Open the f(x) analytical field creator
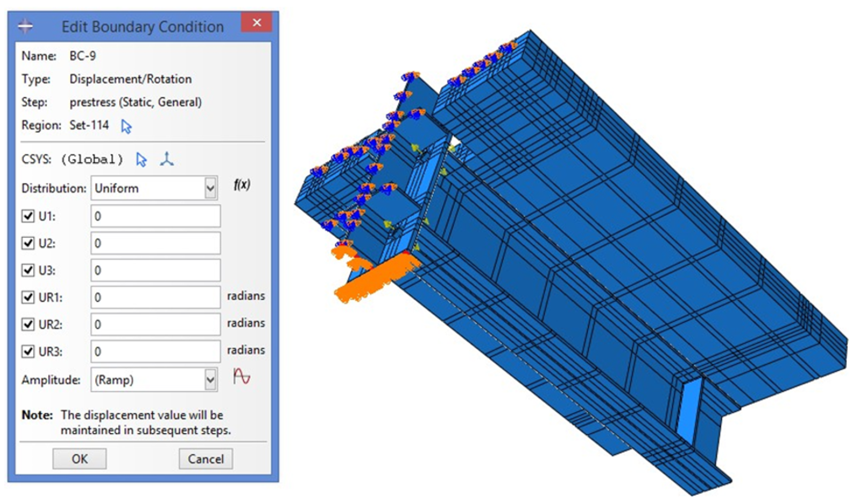The height and width of the screenshot is (504, 856). click(242, 185)
